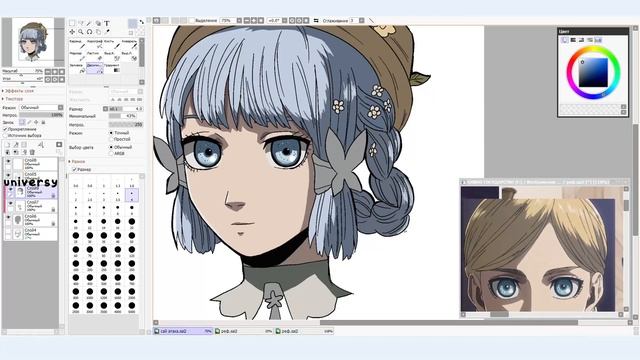
Task: Select the hand pan tool
Action: 98,32
